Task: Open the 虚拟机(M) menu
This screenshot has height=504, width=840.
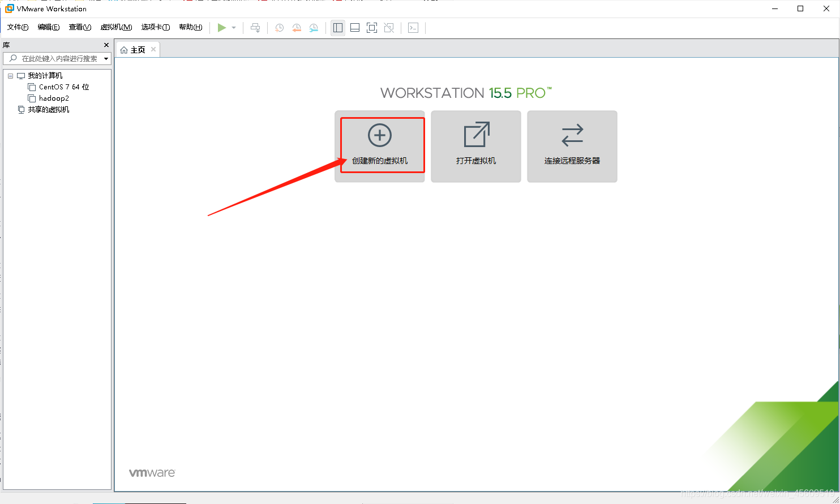Action: pos(116,27)
